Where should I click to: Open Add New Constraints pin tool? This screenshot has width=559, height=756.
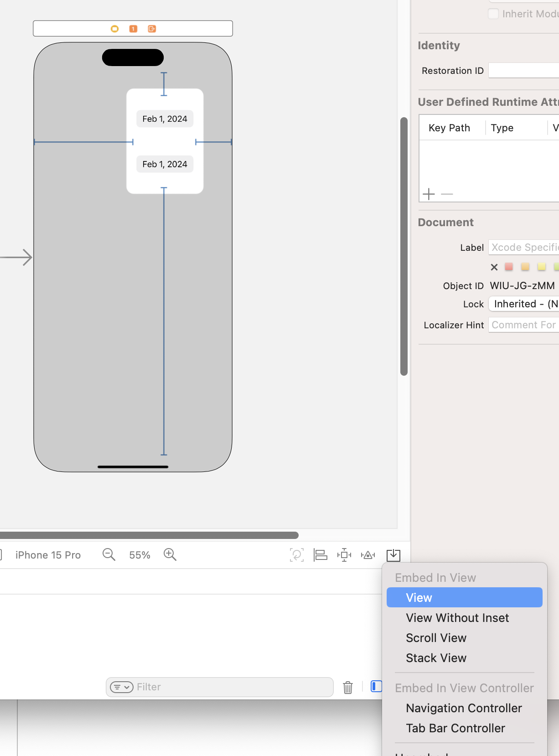344,555
